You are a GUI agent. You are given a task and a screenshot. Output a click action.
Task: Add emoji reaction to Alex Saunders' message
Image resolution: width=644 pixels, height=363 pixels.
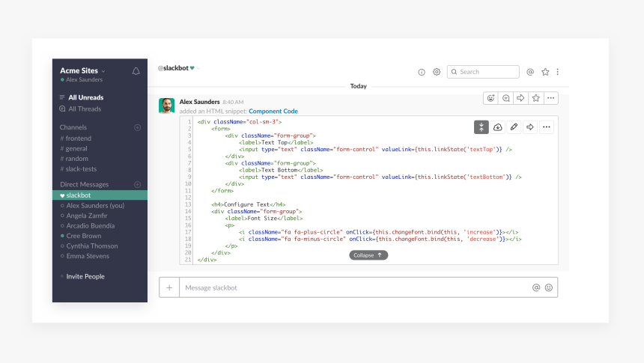coord(490,98)
